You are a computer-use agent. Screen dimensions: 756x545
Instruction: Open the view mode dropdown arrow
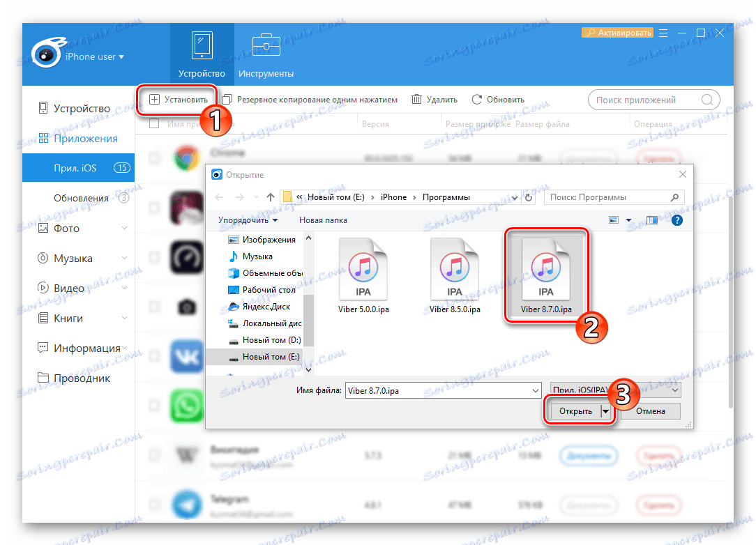click(628, 220)
